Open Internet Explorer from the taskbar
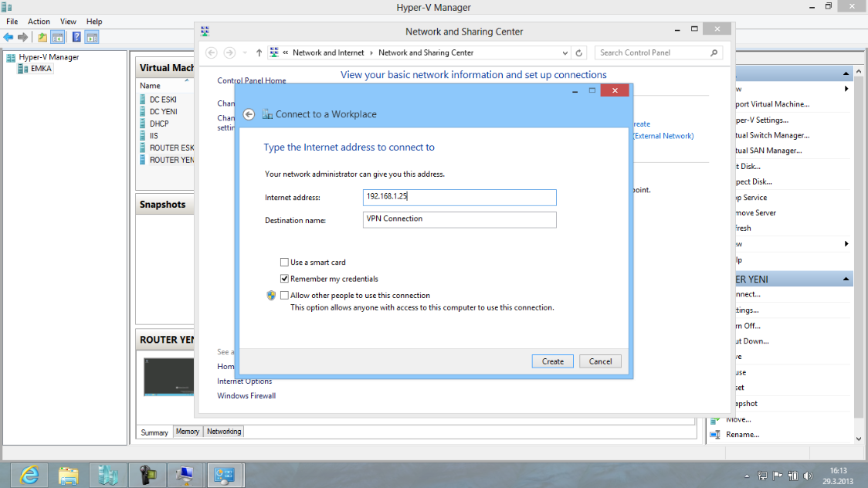This screenshot has height=488, width=868. pos(29,475)
